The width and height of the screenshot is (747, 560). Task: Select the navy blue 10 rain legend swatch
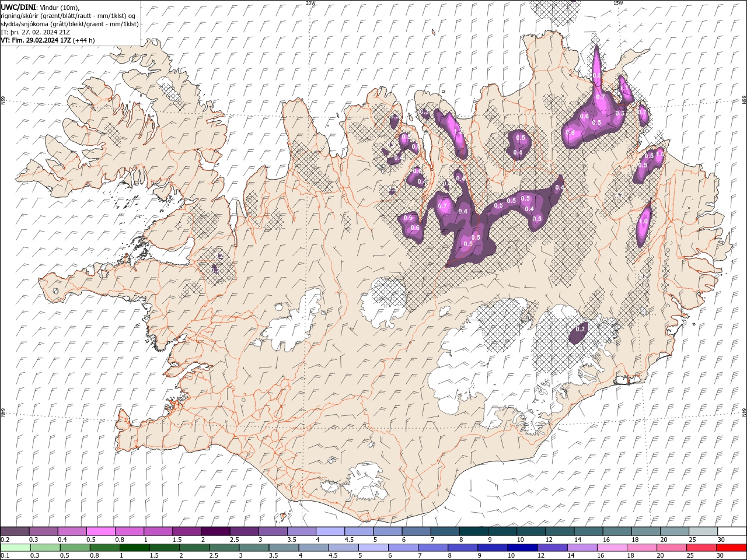[522, 548]
